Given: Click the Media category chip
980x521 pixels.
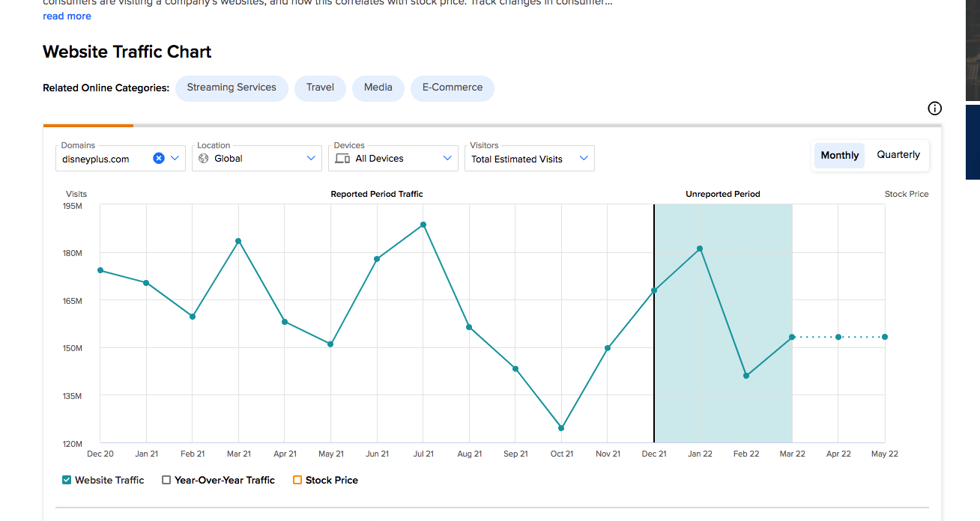Looking at the screenshot, I should point(378,88).
